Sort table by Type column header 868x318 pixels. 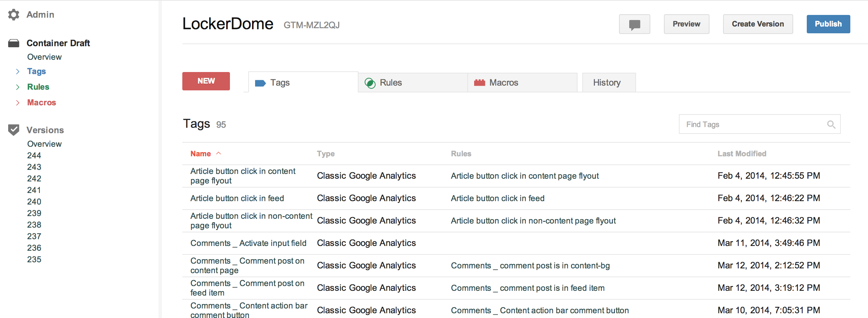coord(326,154)
